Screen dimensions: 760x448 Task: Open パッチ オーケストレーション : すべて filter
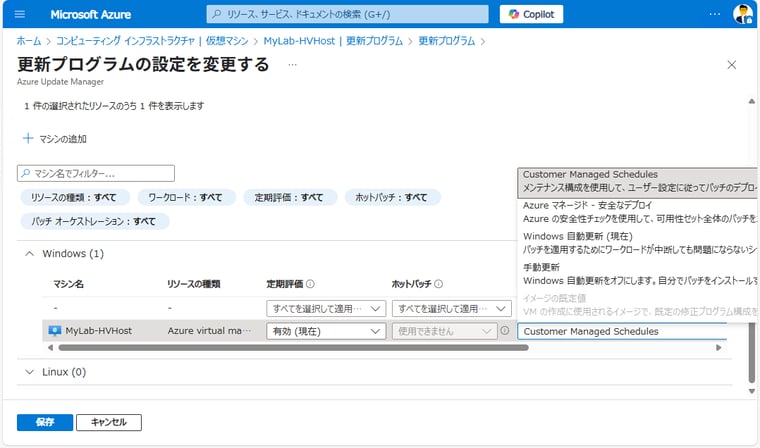(95, 221)
